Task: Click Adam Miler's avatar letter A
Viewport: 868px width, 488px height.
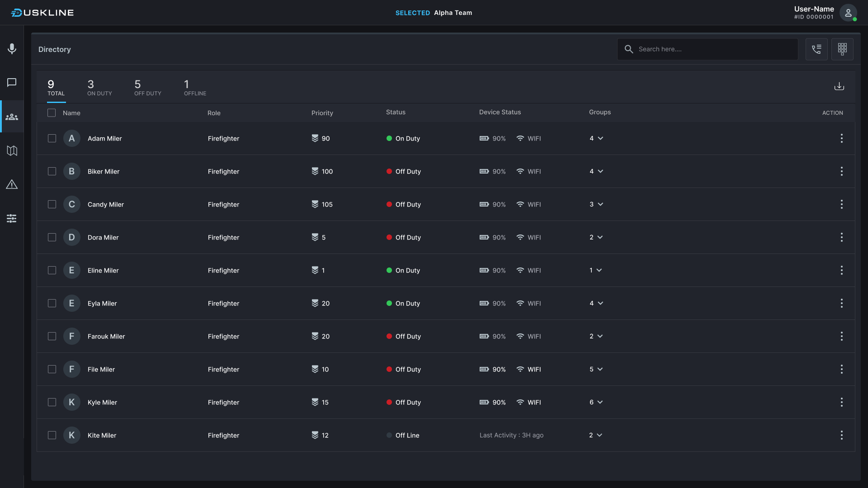Action: 71,138
